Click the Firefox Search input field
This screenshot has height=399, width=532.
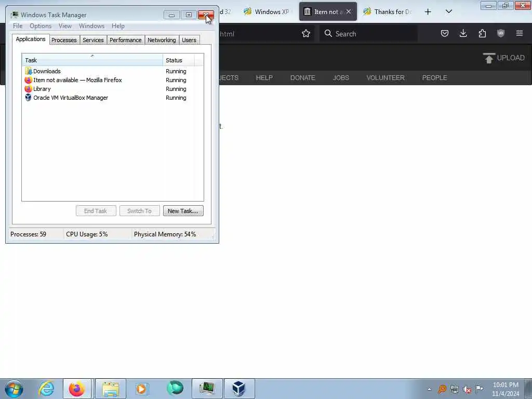point(368,34)
